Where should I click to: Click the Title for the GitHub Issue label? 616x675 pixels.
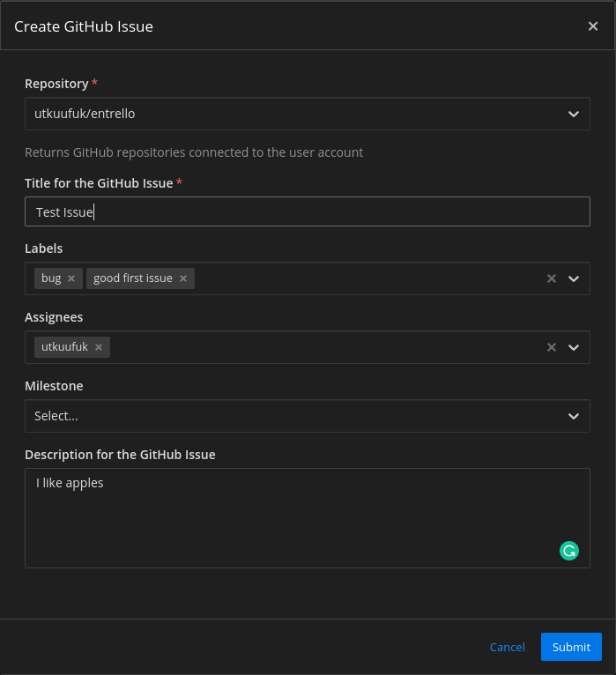point(99,183)
